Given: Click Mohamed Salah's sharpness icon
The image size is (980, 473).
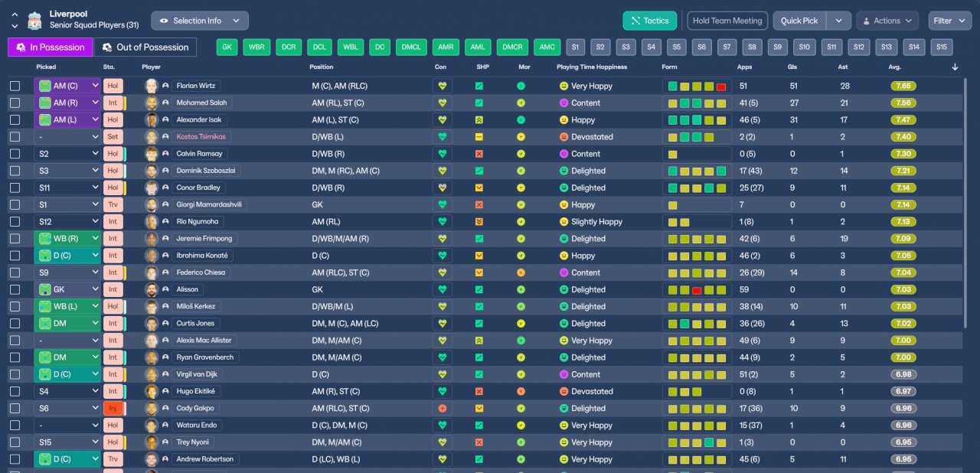Looking at the screenshot, I should [x=479, y=103].
